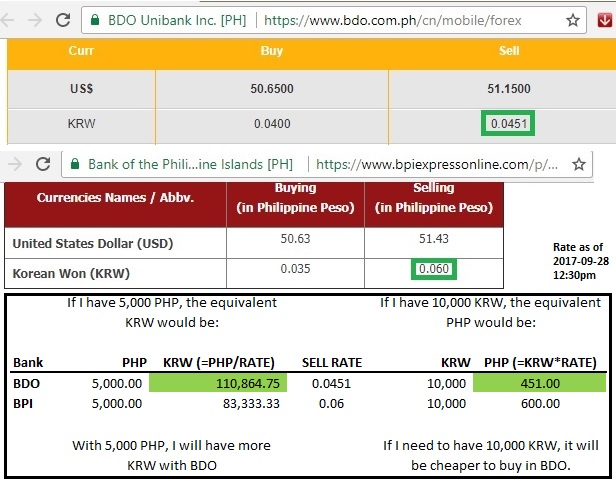Image resolution: width=616 pixels, height=485 pixels.
Task: Click 5,000.00 PHP in BDO row
Action: [117, 383]
